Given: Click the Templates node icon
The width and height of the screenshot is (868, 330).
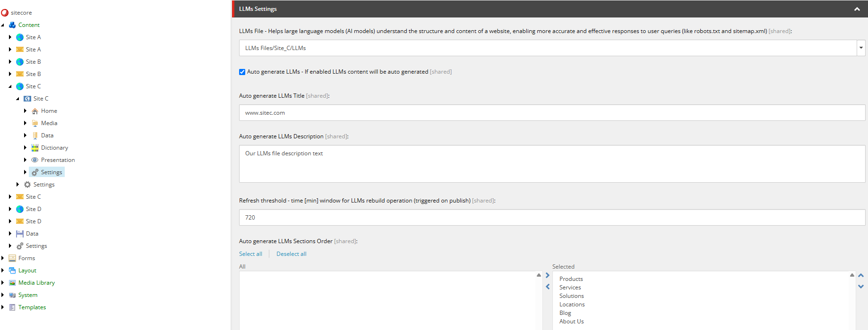Looking at the screenshot, I should (12, 307).
